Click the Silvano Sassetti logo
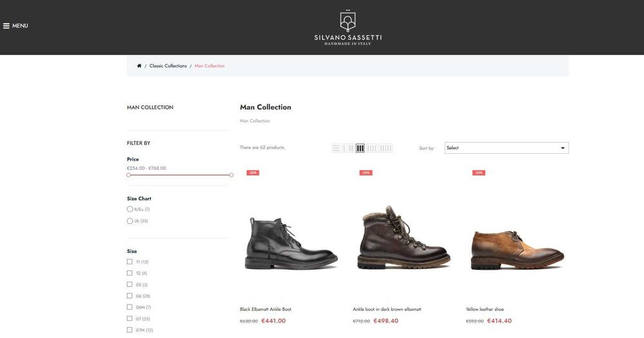 (348, 27)
